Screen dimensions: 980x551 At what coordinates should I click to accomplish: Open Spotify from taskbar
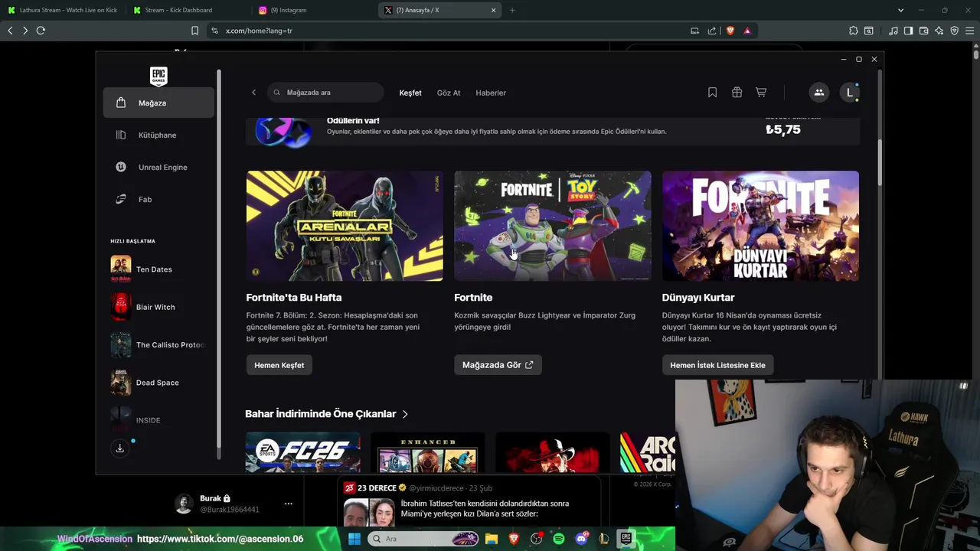pos(559,539)
